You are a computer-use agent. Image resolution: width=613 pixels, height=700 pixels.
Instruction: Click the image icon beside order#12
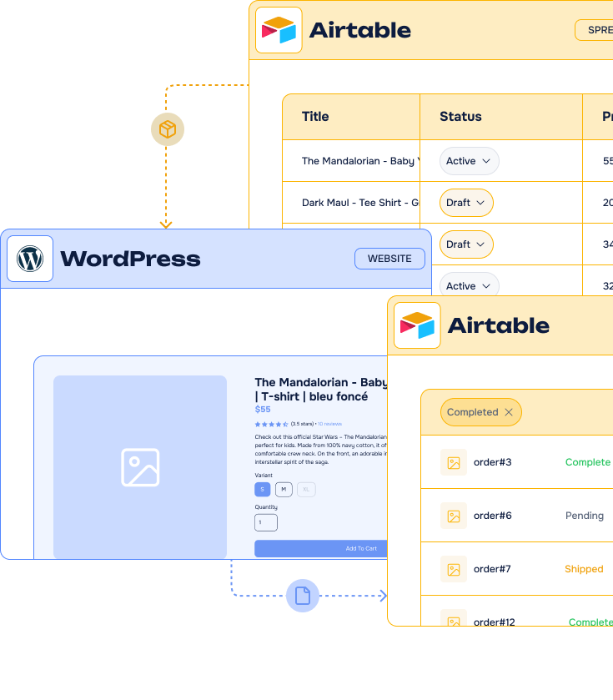click(x=454, y=619)
